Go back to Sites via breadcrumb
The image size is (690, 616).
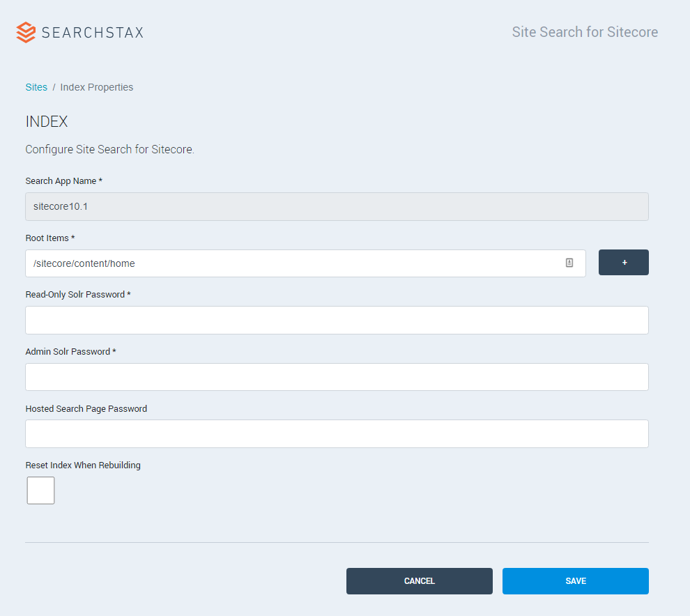36,87
